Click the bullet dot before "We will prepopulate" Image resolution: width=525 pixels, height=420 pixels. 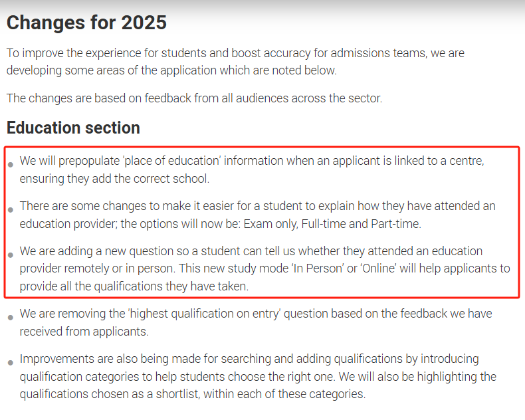click(x=11, y=164)
